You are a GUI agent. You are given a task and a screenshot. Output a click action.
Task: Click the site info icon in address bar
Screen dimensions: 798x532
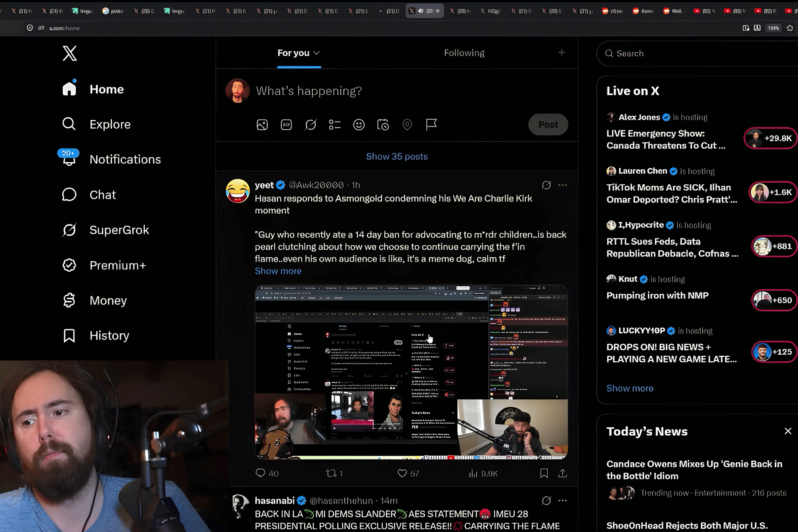(30, 28)
